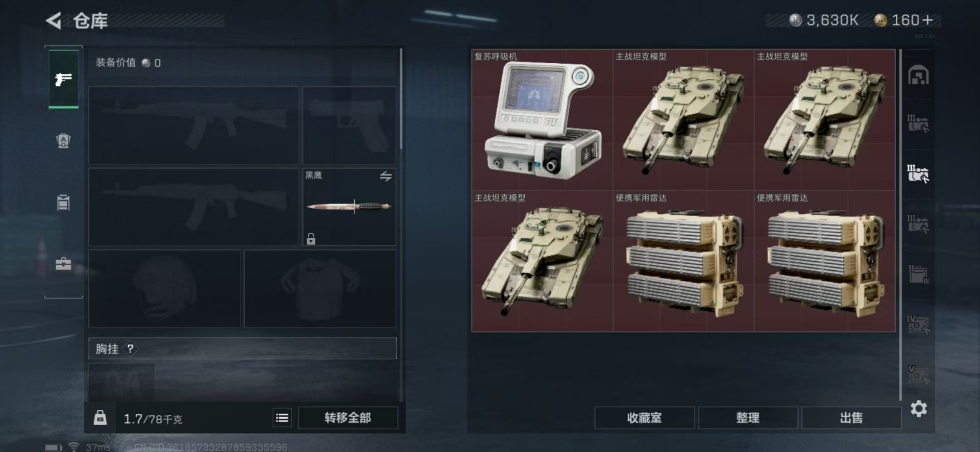
Task: Open the safe box briefcase icon
Action: click(x=63, y=264)
